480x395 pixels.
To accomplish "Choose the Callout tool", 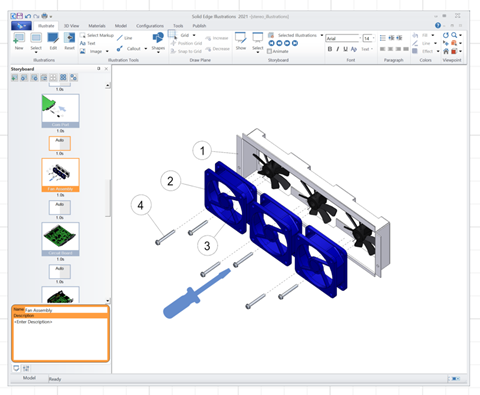I will [131, 49].
